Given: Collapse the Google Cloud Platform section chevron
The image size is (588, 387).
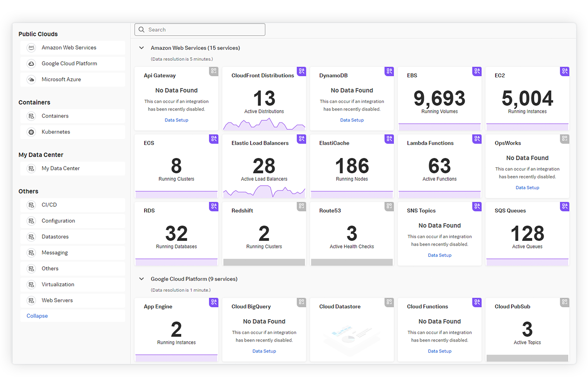Looking at the screenshot, I should [142, 279].
